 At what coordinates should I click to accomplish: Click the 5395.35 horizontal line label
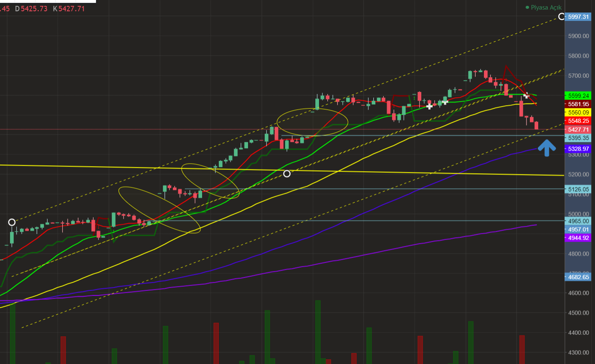(578, 138)
